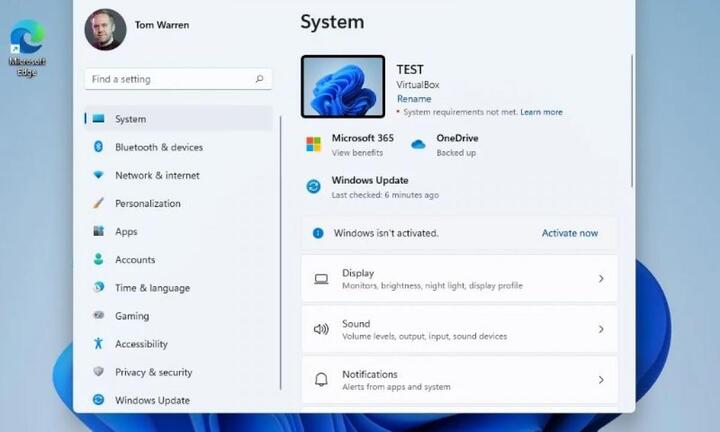Focus the Find a setting search box
This screenshot has height=432, width=720.
pyautogui.click(x=178, y=79)
